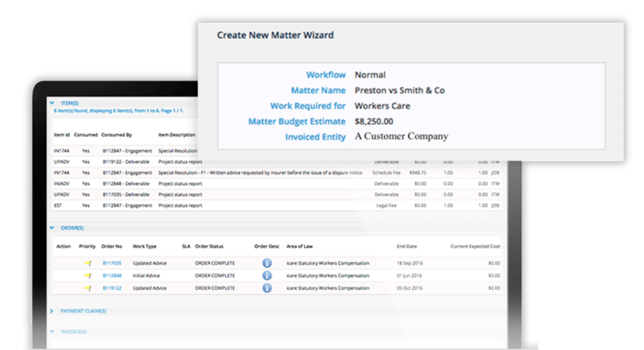Open the Workflow selector showing Normal
Screen dimensions: 644x350
click(x=370, y=74)
